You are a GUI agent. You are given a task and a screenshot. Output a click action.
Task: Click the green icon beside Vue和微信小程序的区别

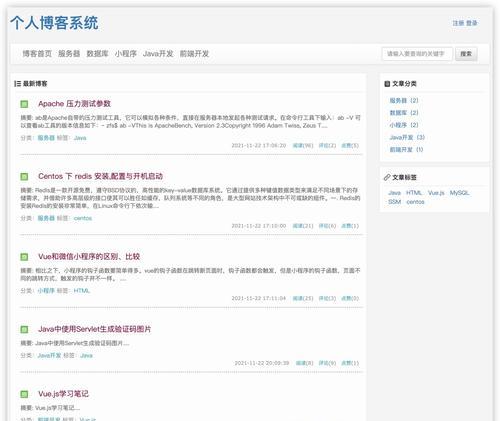point(24,257)
